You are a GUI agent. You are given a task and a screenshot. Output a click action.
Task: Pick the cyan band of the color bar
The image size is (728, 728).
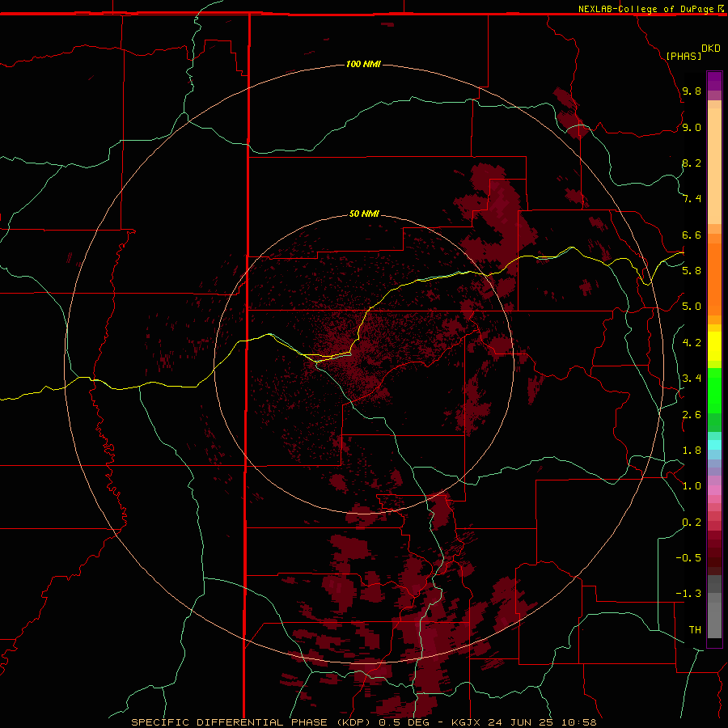point(714,445)
